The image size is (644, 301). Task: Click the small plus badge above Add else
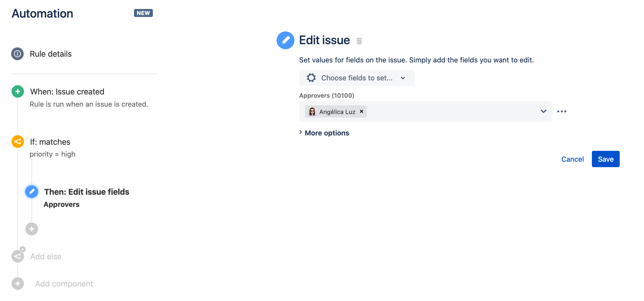(x=22, y=249)
